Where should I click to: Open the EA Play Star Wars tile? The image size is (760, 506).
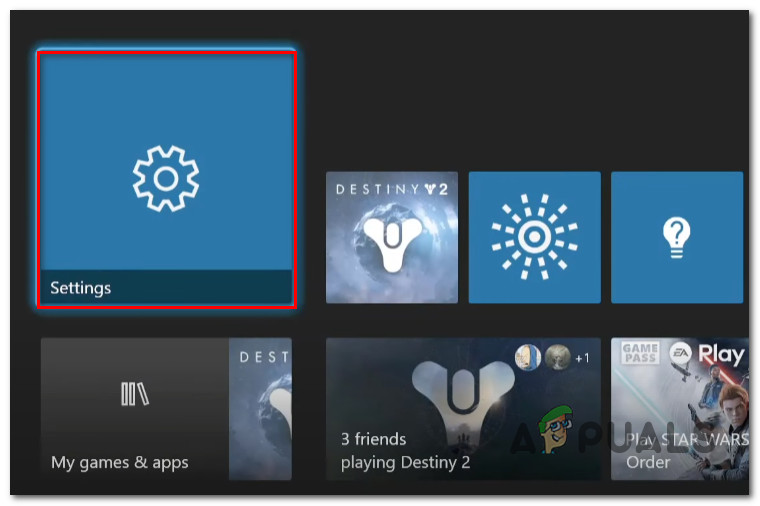(x=680, y=409)
